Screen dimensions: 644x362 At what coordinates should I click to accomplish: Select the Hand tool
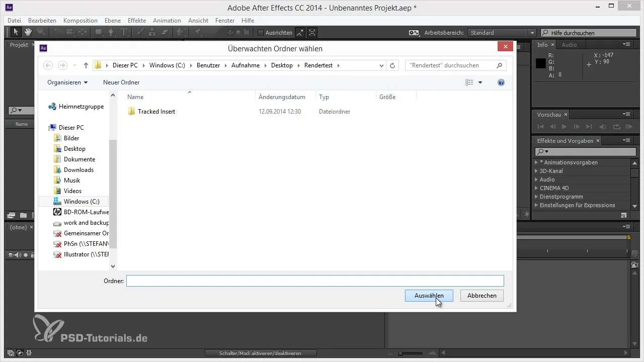28,32
